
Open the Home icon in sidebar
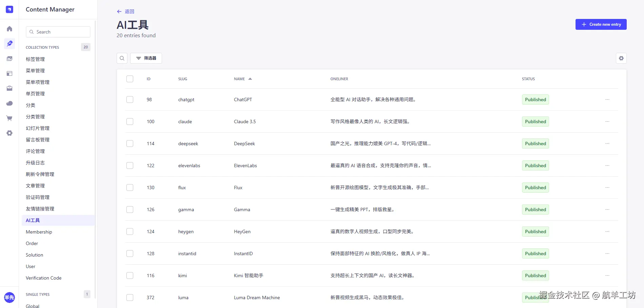[9, 29]
